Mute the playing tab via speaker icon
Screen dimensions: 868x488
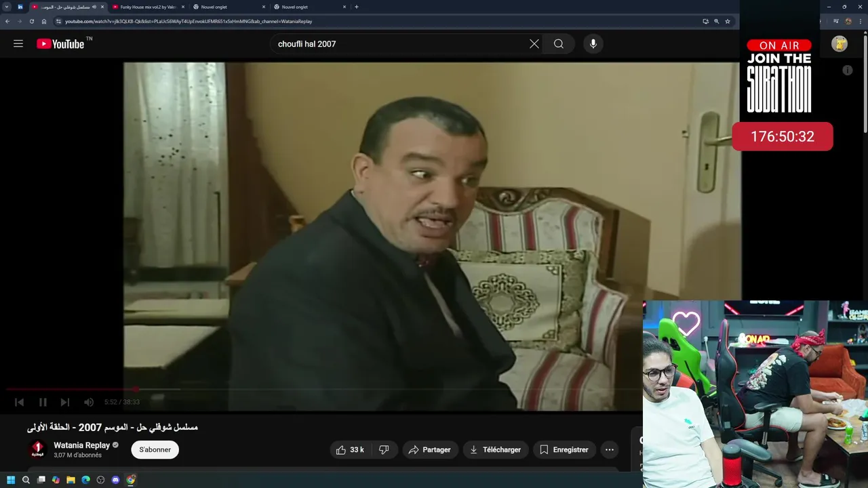(x=94, y=7)
